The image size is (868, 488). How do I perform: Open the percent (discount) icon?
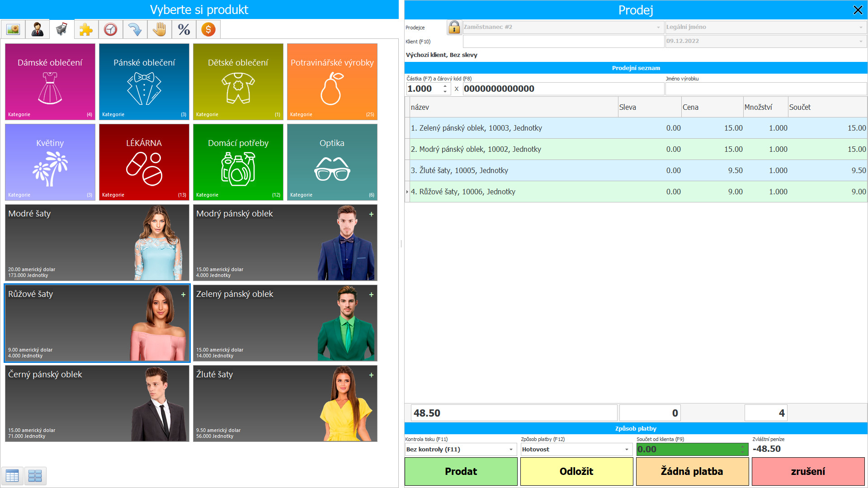click(x=184, y=29)
